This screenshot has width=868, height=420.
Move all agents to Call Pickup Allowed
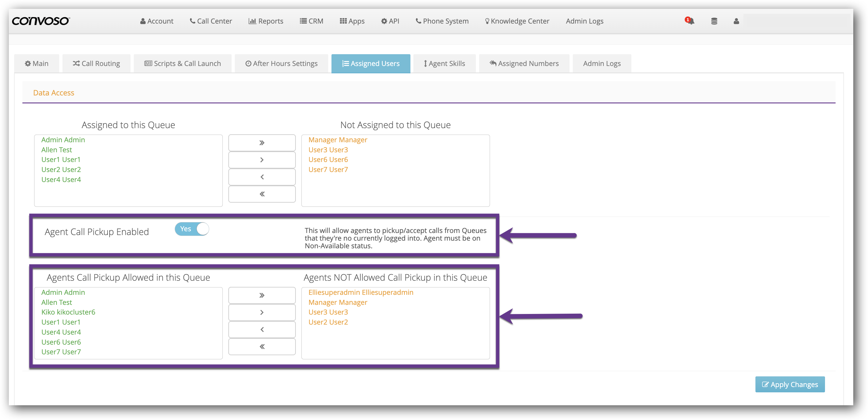[x=262, y=347]
